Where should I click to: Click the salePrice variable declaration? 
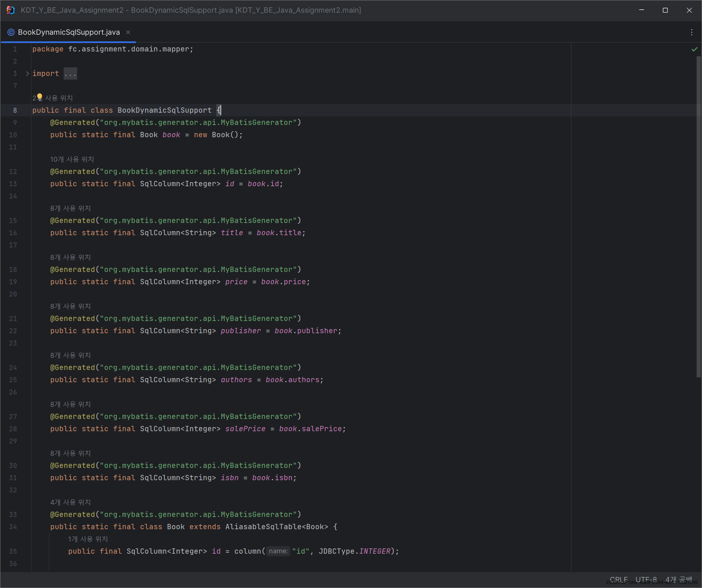point(245,429)
